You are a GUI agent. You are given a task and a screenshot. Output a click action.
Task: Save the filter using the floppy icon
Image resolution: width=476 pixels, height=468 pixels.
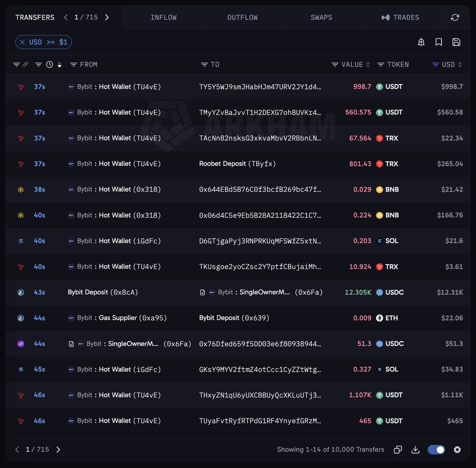[456, 42]
